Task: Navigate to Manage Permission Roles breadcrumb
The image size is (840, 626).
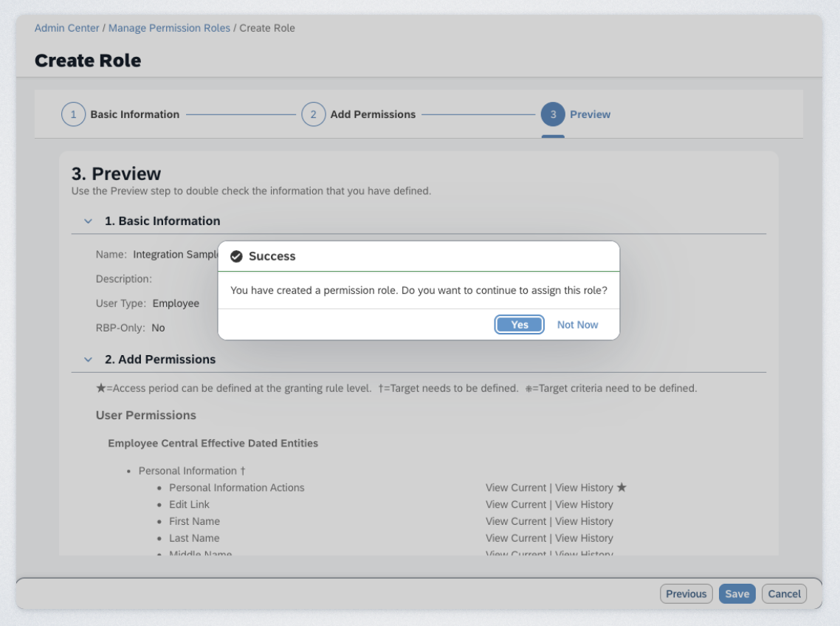Action: 169,28
